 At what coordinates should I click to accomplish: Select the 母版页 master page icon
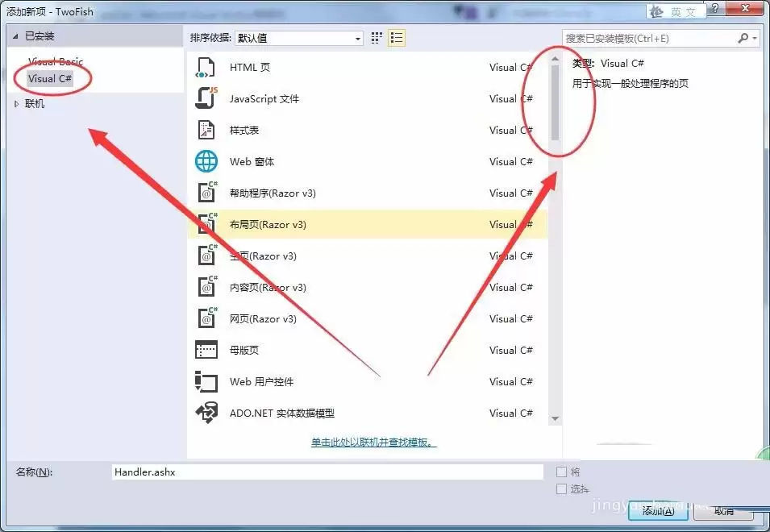click(x=207, y=350)
